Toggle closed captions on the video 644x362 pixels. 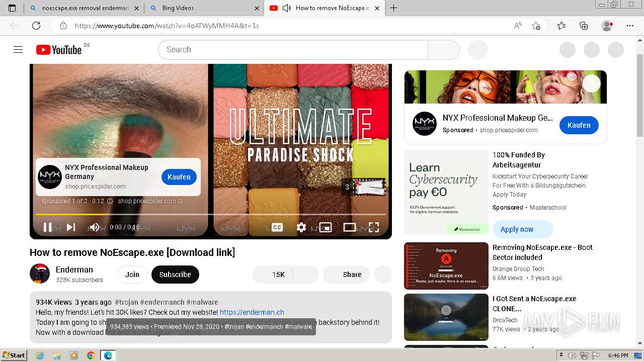(277, 227)
